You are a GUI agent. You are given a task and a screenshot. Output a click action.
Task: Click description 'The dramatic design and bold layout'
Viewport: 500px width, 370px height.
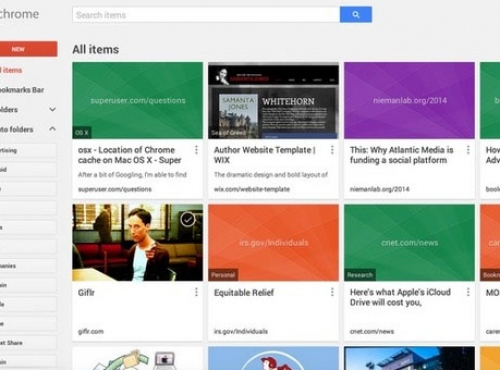(271, 175)
